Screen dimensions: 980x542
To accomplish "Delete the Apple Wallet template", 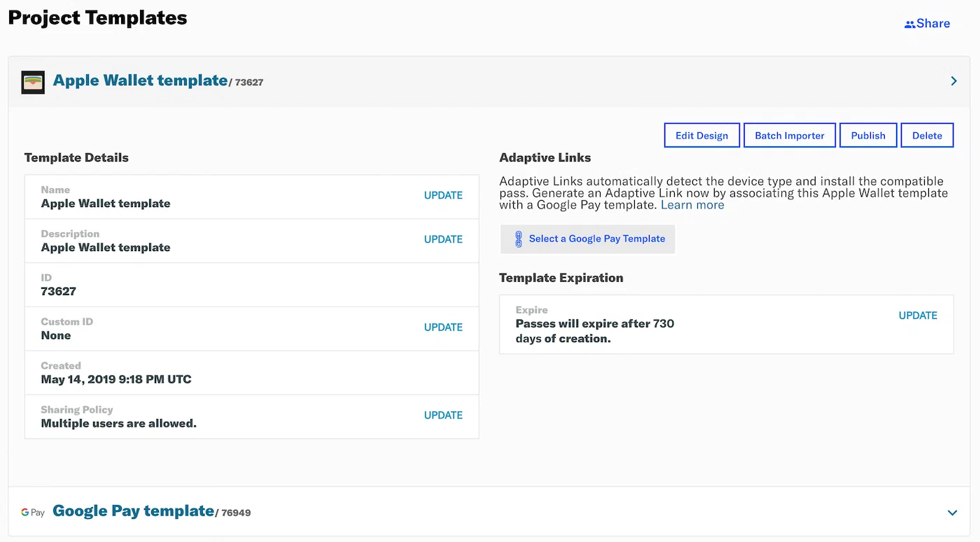I will point(927,135).
